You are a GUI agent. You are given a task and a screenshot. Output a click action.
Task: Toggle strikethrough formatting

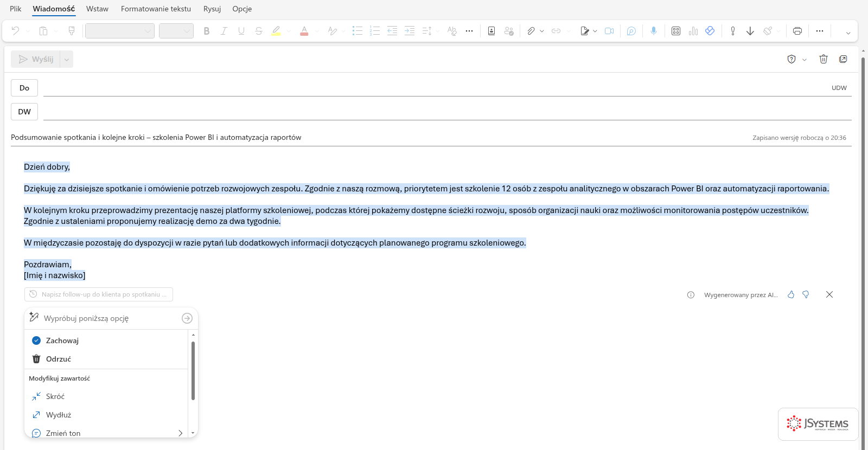click(x=259, y=31)
